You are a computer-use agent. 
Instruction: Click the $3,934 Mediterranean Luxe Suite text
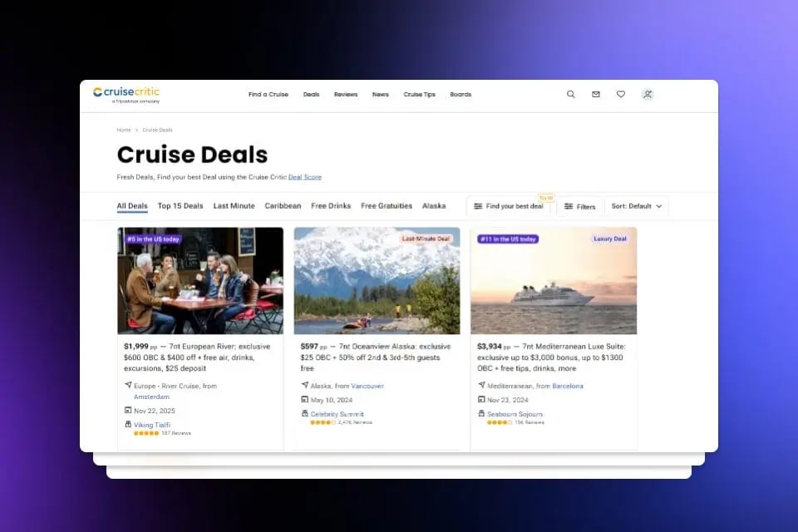[x=551, y=357]
